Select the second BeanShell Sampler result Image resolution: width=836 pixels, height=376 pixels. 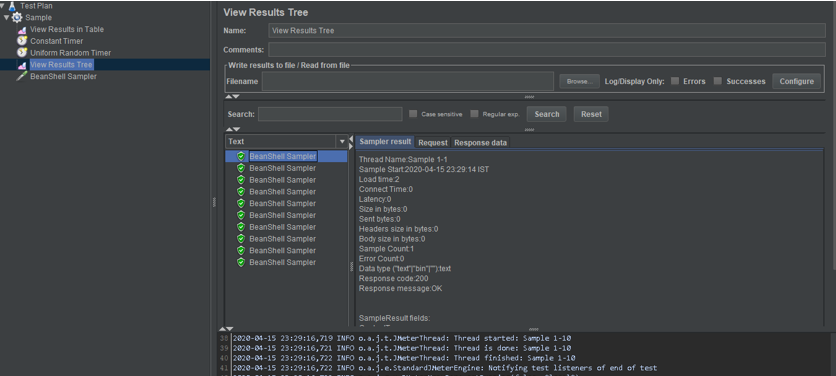click(x=283, y=168)
